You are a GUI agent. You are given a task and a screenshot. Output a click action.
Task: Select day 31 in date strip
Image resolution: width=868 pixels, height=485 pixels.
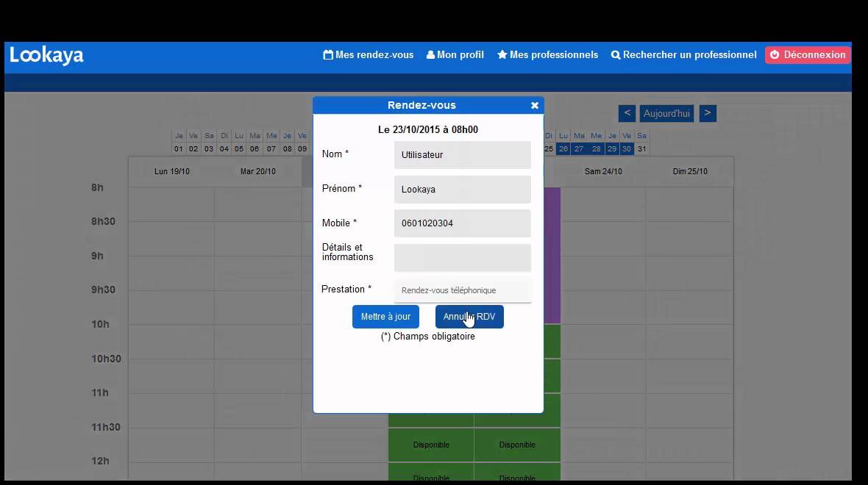[642, 148]
